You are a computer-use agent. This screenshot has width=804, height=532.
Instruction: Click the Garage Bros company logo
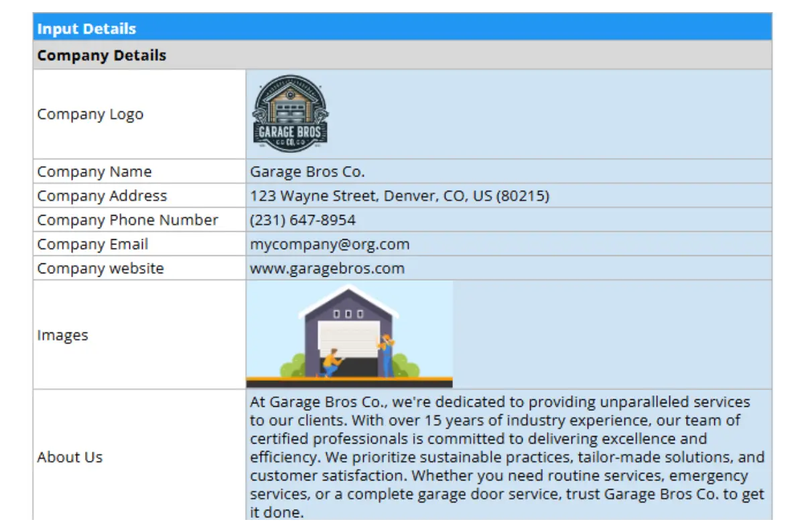pyautogui.click(x=289, y=114)
